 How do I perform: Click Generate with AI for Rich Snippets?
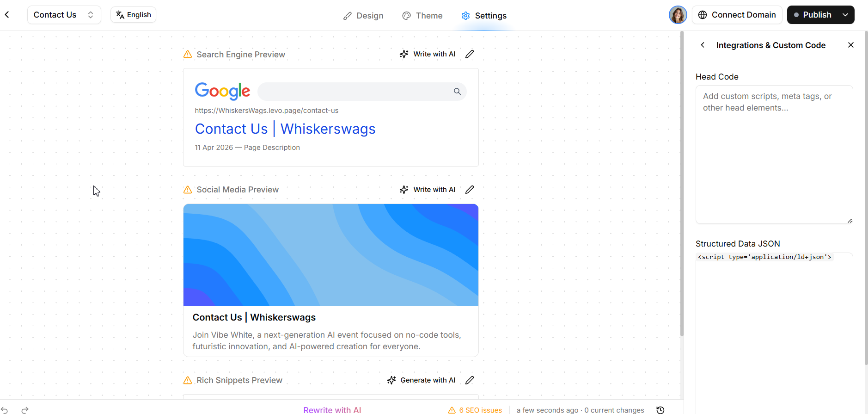coord(421,380)
